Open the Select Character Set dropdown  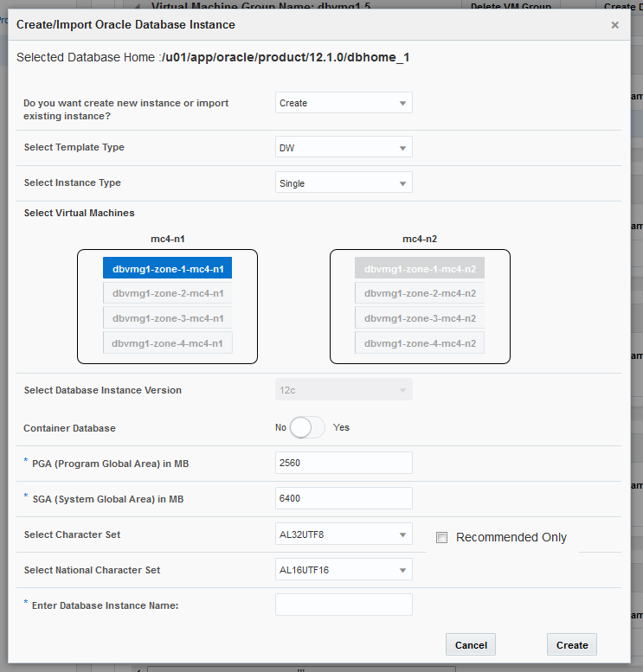coord(344,534)
